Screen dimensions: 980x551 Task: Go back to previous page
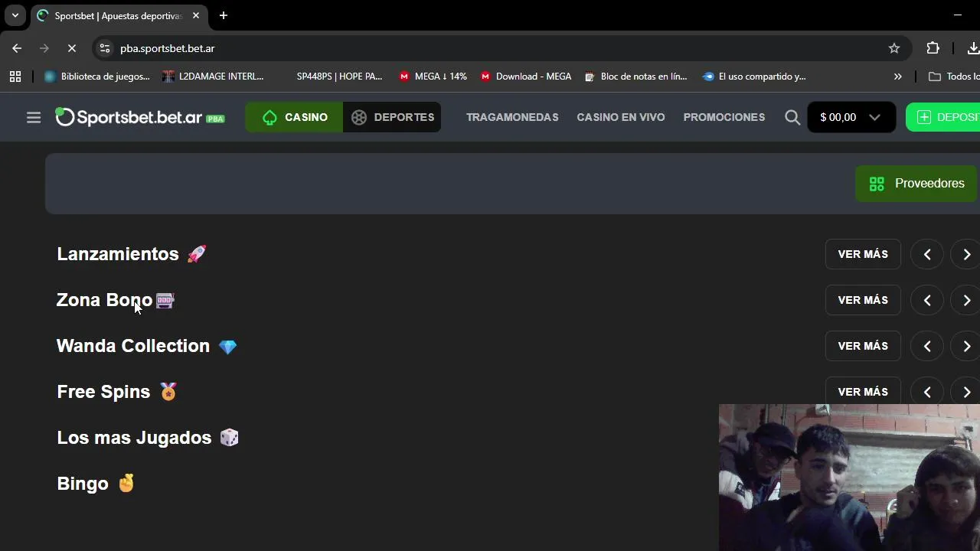17,48
